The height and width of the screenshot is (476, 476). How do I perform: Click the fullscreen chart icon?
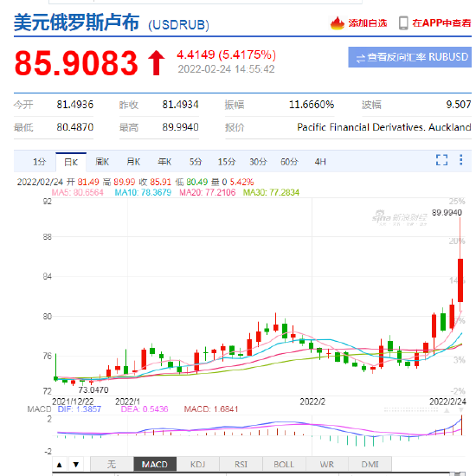(x=441, y=160)
